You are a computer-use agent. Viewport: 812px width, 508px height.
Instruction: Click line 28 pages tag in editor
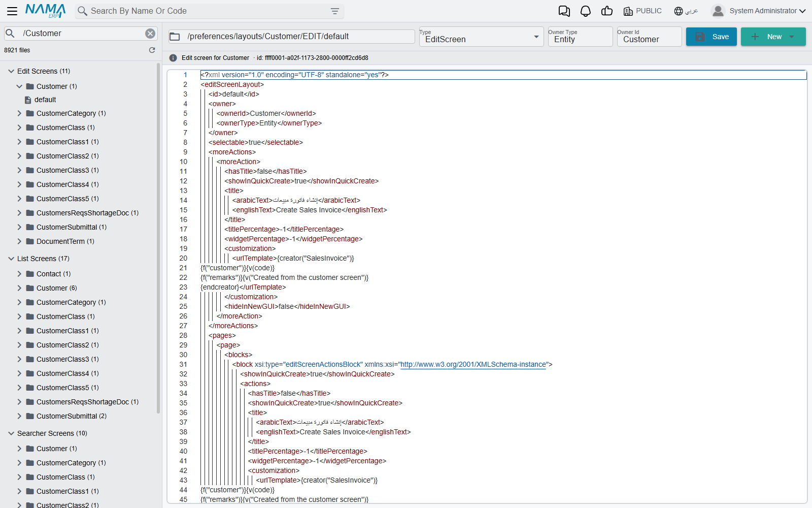click(222, 336)
